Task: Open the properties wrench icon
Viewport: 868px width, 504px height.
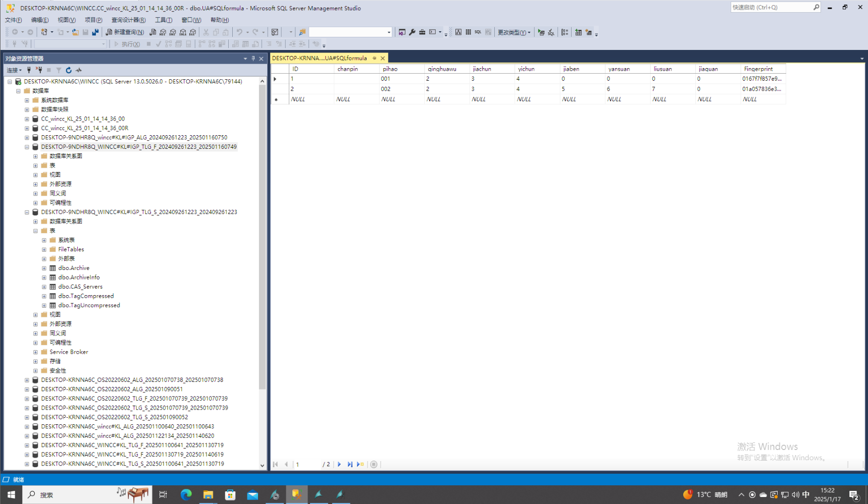Action: pos(412,32)
